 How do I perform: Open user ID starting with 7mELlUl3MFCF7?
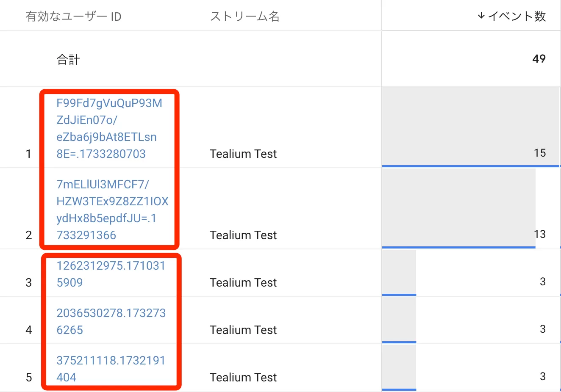(112, 210)
